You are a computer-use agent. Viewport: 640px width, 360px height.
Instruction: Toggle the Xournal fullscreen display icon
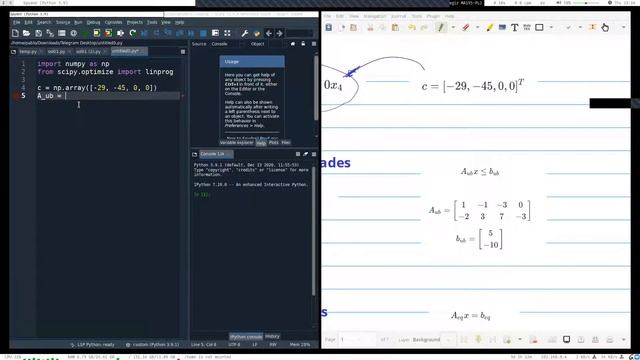567,340
